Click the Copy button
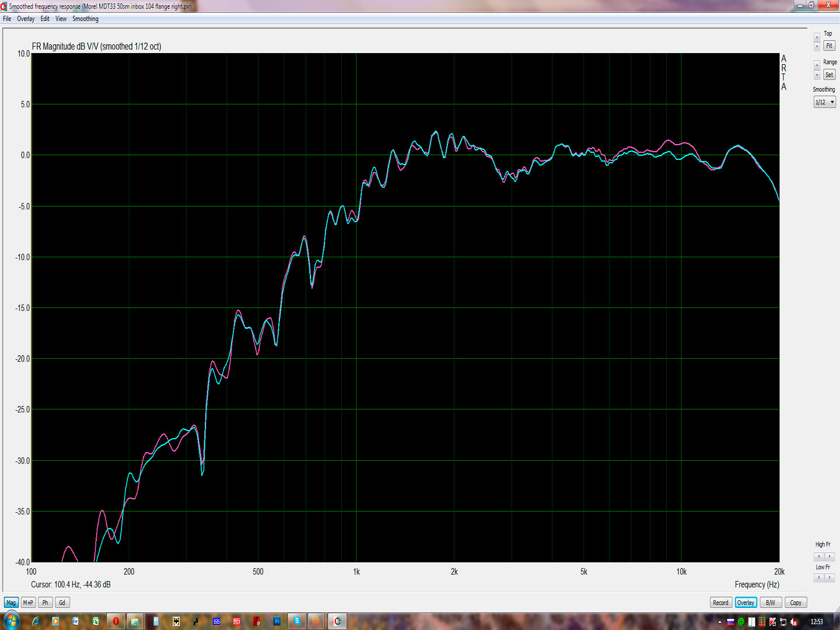This screenshot has height=630, width=840. pos(796,603)
